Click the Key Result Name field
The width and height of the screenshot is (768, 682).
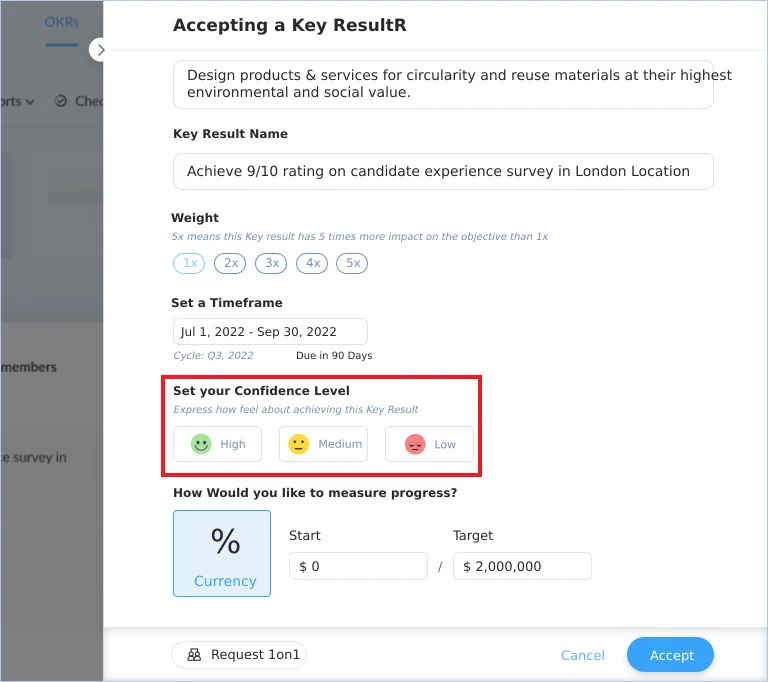[x=443, y=171]
